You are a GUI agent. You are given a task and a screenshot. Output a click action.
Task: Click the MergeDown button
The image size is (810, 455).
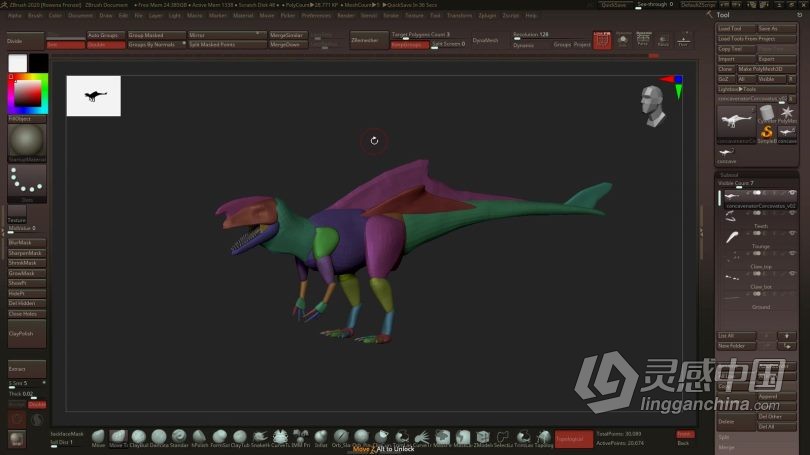tap(287, 45)
